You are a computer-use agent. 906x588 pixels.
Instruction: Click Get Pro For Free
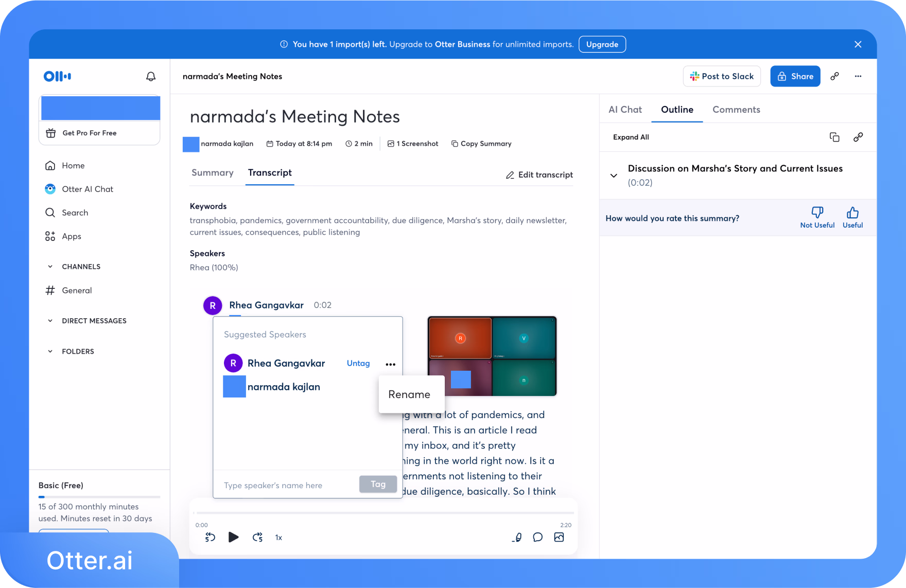pyautogui.click(x=90, y=133)
